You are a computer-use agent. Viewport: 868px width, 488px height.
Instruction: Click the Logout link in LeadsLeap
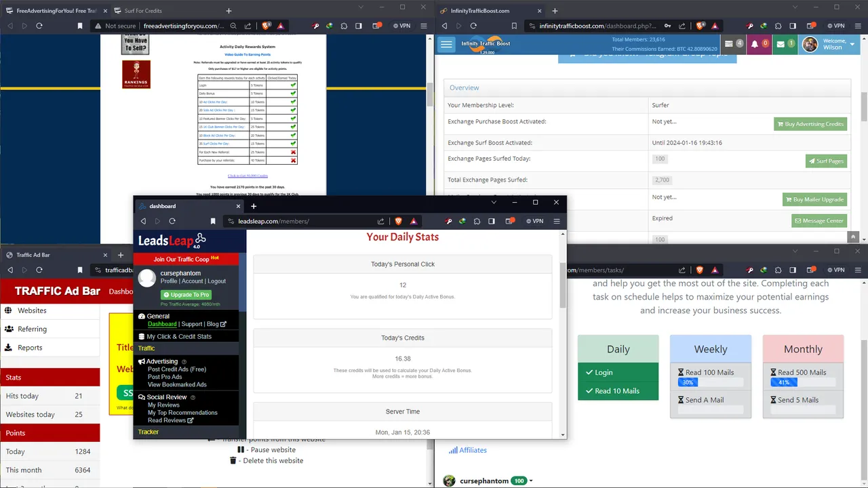point(217,281)
